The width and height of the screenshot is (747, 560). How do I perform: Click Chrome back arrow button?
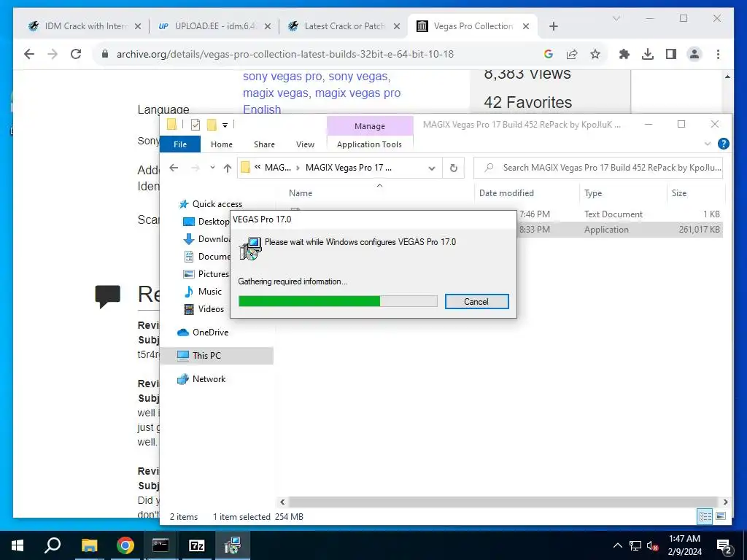click(29, 54)
